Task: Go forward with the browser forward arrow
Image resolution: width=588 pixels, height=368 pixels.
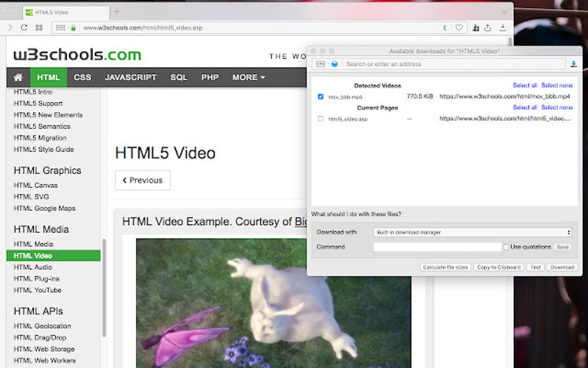Action: tap(10, 27)
